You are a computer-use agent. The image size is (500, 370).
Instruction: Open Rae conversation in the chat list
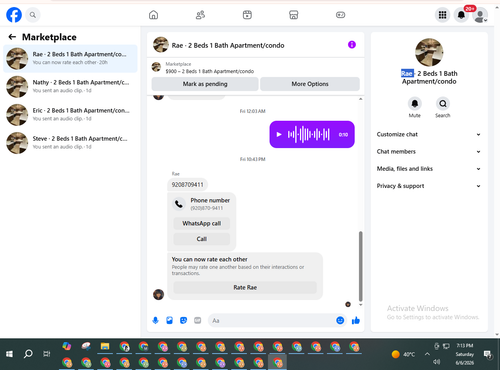click(x=70, y=58)
